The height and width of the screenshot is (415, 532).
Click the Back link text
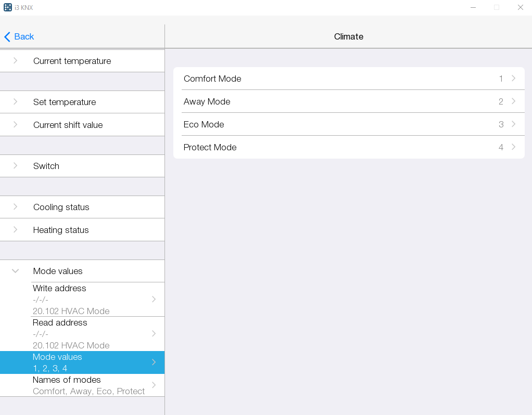click(24, 37)
